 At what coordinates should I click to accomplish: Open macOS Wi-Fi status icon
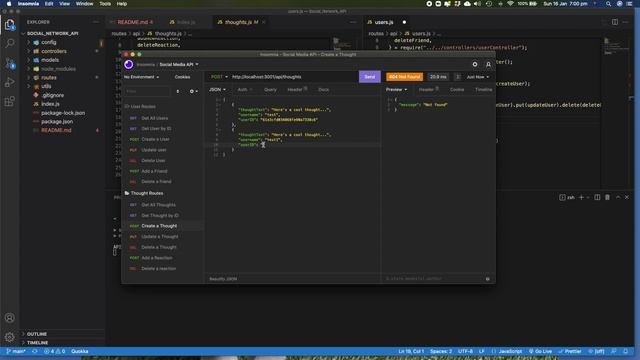point(510,4)
